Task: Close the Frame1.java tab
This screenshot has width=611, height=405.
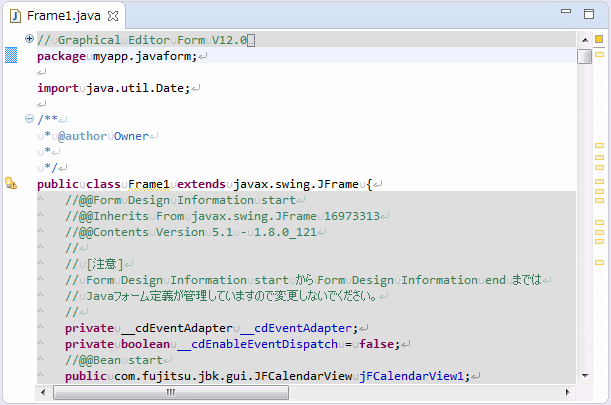Action: point(113,16)
